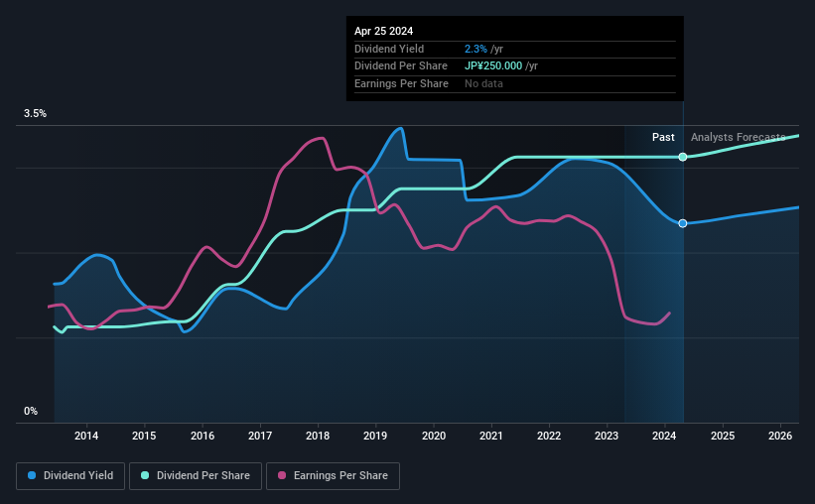Click the JP¥250.000 value in tooltip
This screenshot has width=815, height=504.
tap(493, 66)
